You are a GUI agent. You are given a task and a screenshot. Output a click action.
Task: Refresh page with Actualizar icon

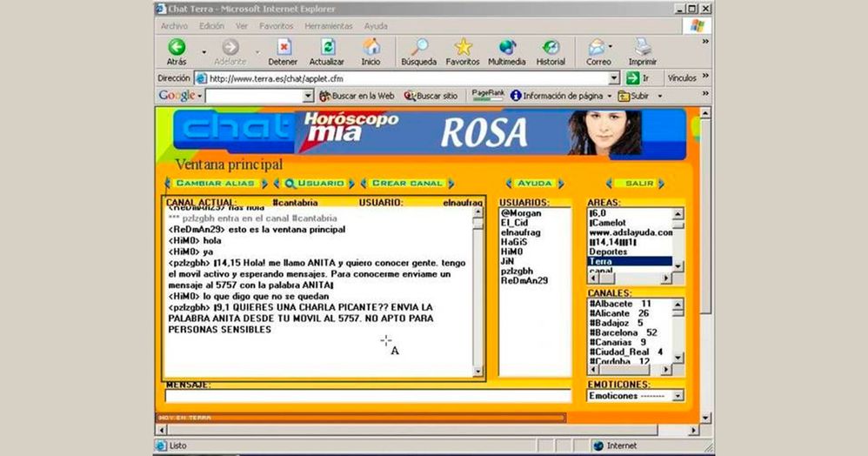pyautogui.click(x=327, y=47)
